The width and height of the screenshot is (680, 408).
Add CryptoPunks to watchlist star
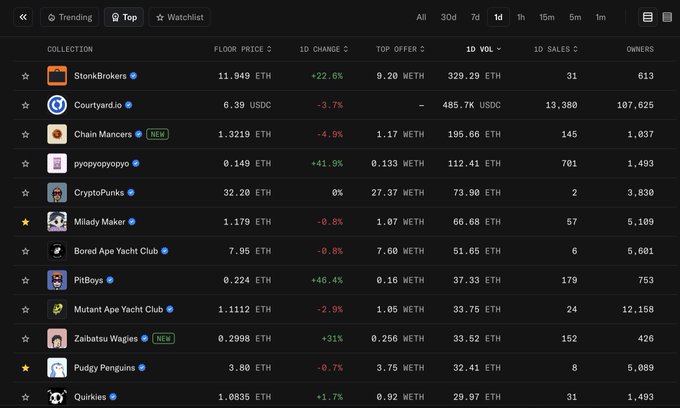(x=26, y=193)
